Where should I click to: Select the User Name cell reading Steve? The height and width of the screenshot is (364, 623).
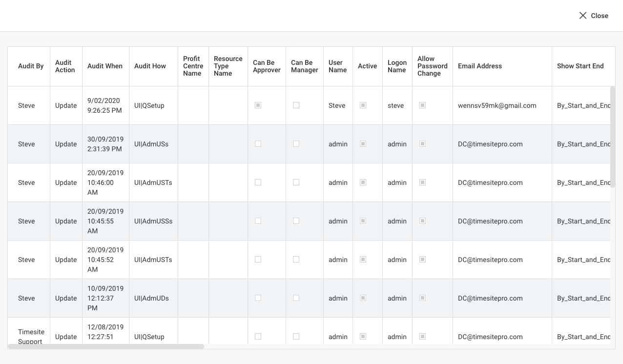click(337, 105)
